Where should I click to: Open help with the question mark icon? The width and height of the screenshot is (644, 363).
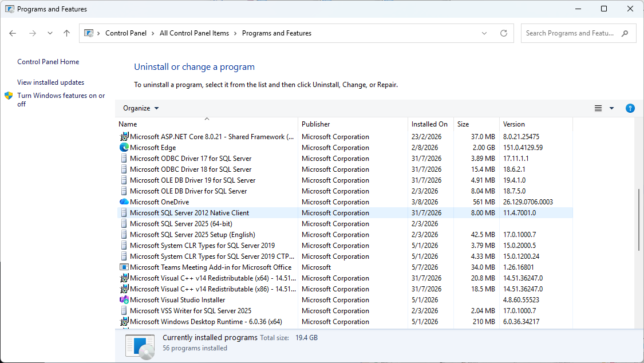[630, 108]
